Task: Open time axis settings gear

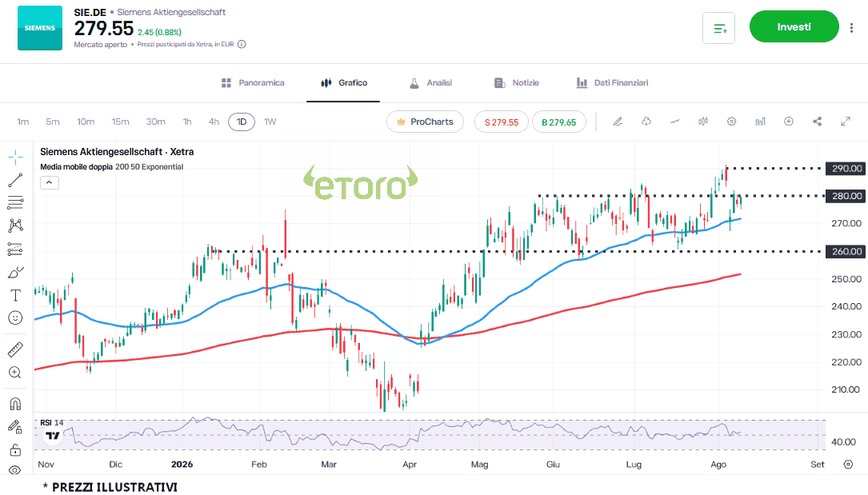Action: [x=848, y=465]
